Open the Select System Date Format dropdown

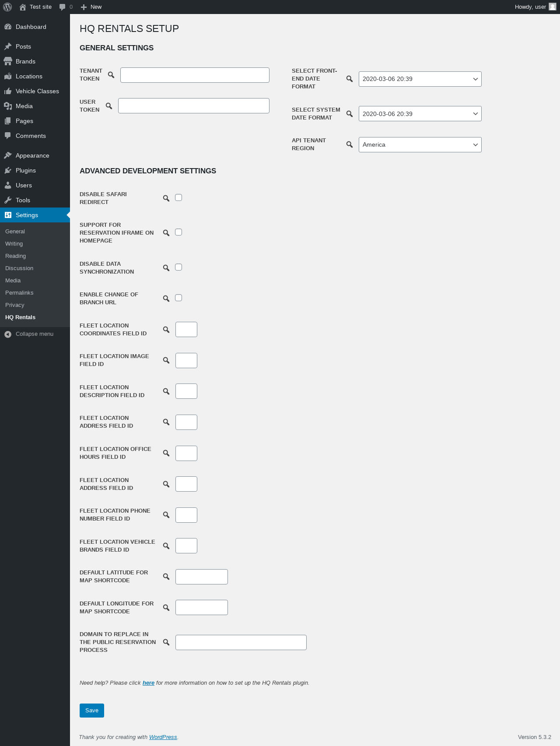(420, 114)
